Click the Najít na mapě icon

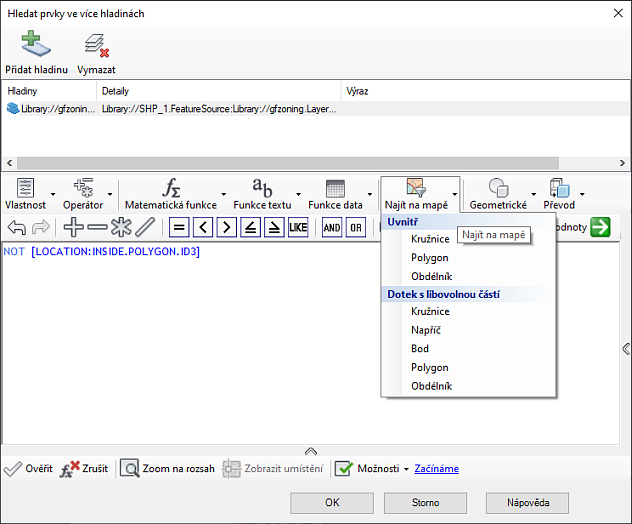(x=416, y=188)
